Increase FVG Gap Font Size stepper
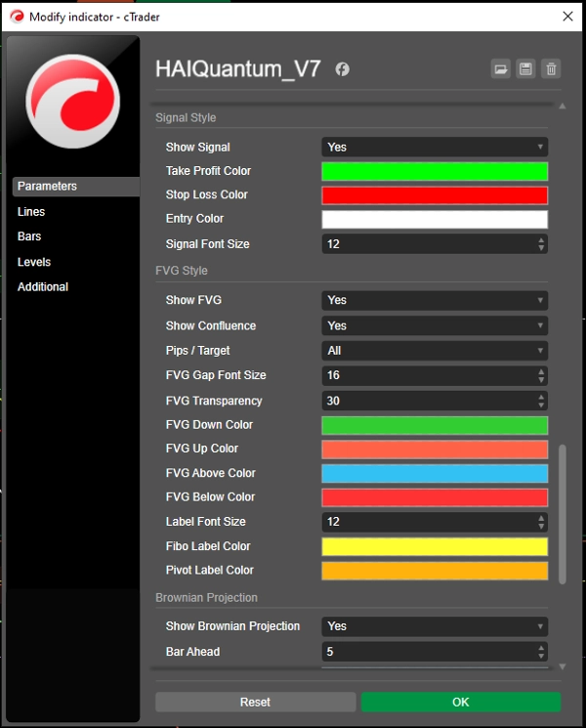 541,372
